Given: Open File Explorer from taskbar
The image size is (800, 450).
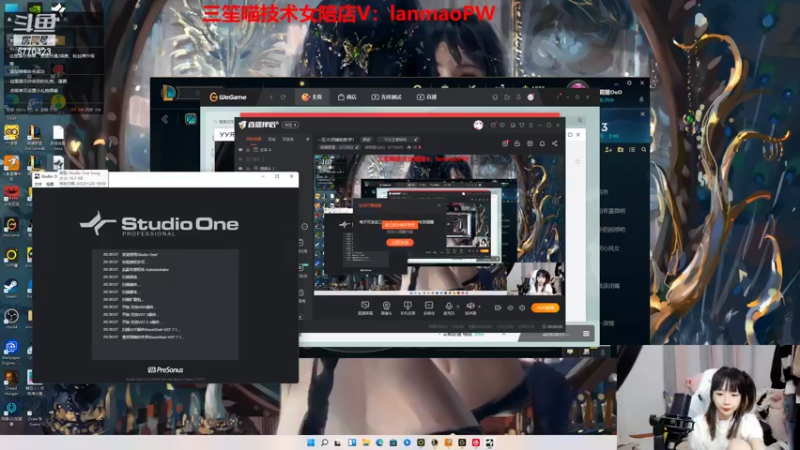Looking at the screenshot, I should click(x=366, y=442).
